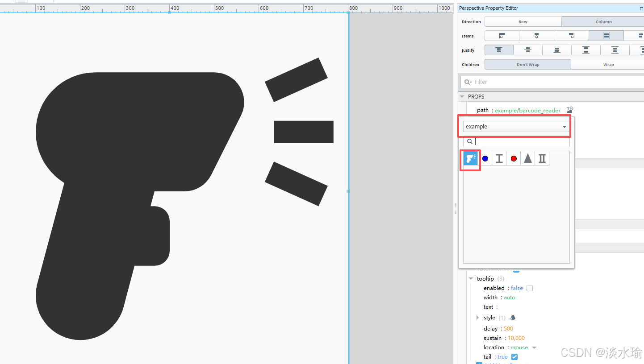Click the search magnifier in icon picker
The width and height of the screenshot is (644, 364).
tap(470, 141)
